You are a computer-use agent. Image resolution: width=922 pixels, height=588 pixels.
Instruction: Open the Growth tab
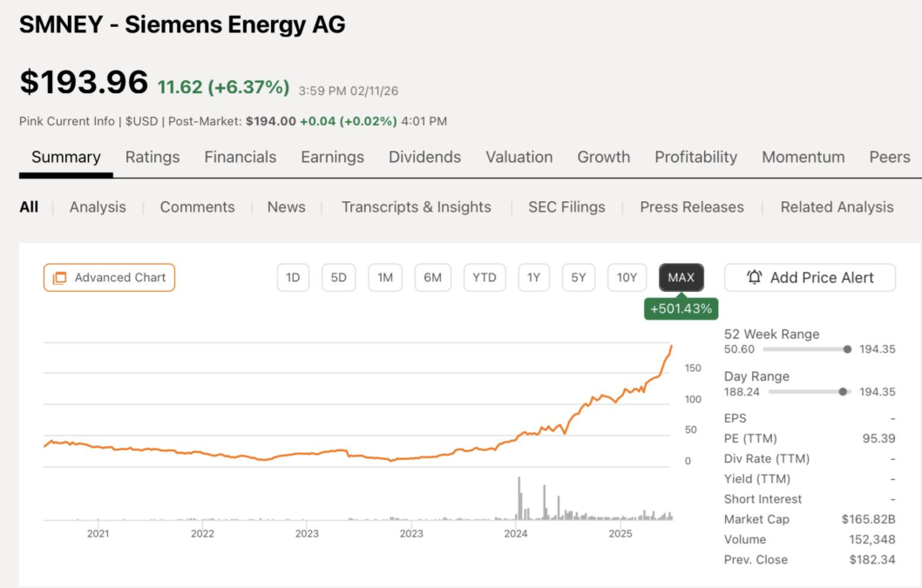(603, 157)
